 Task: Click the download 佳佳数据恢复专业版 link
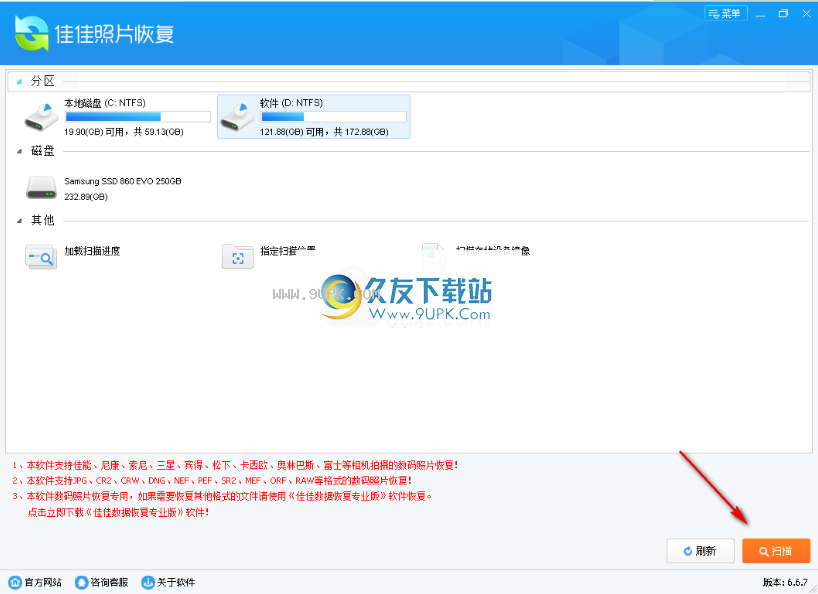pyautogui.click(x=118, y=512)
